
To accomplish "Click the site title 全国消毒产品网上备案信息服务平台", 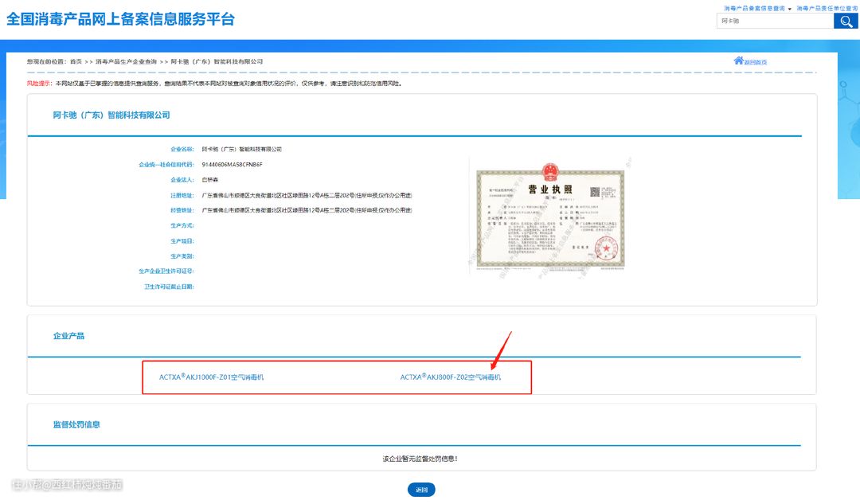I will click(x=121, y=19).
